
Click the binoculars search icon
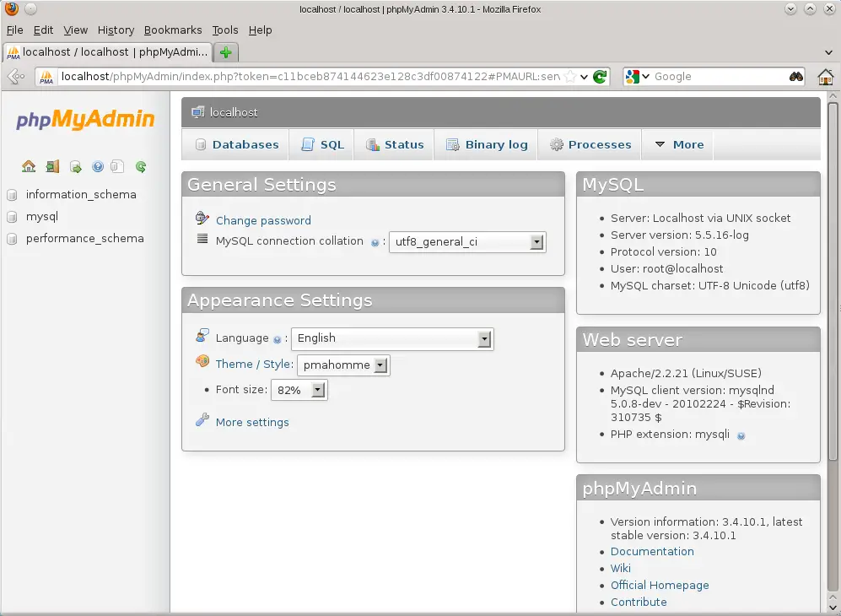[796, 77]
